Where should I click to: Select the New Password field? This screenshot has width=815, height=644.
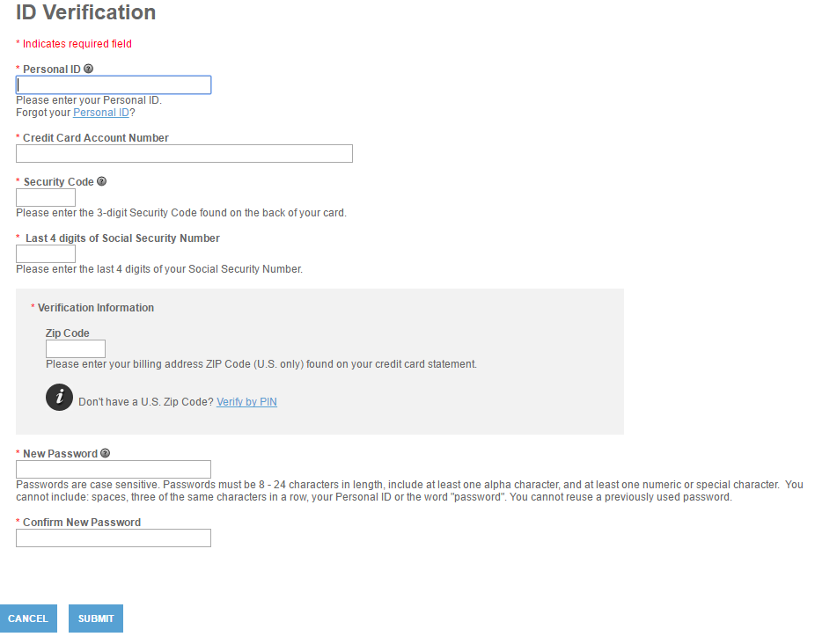pyautogui.click(x=114, y=469)
